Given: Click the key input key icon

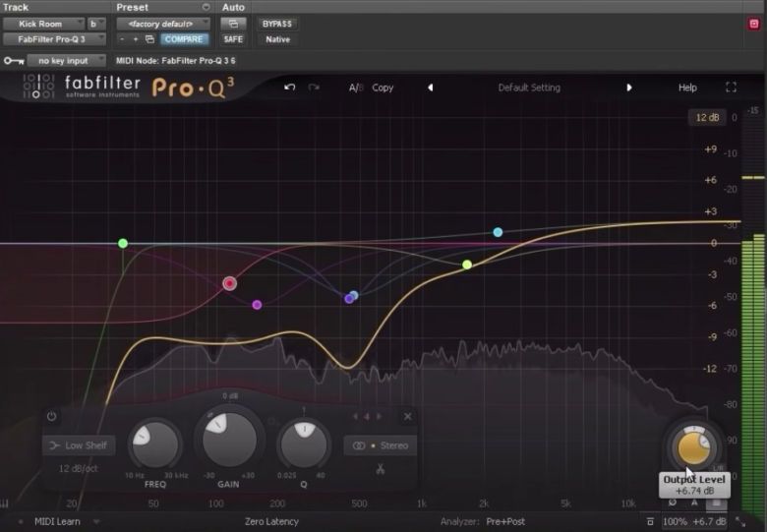Looking at the screenshot, I should pos(14,61).
